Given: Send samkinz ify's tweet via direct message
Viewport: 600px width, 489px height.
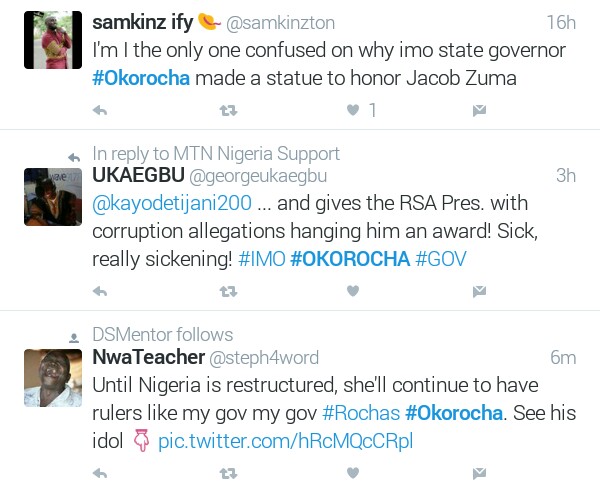Looking at the screenshot, I should 479,110.
